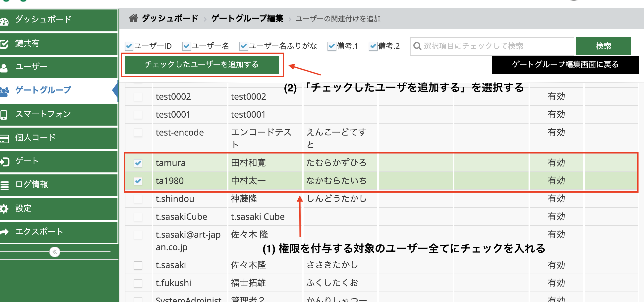
Task: Focus the 選択項目にチェックして検索 input field
Action: (492, 46)
